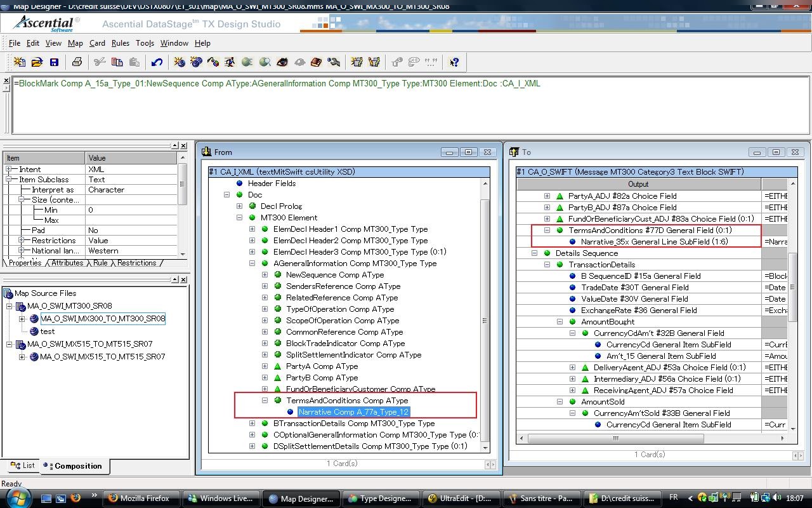This screenshot has height=508, width=812.
Task: Click the Undo arrow toolbar icon
Action: 157,62
